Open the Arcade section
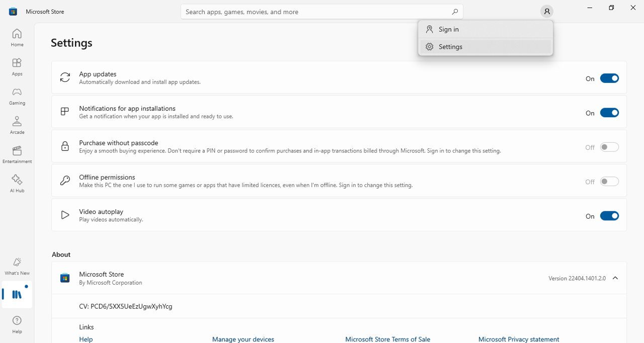Screen dimensions: 644x343 click(17, 125)
